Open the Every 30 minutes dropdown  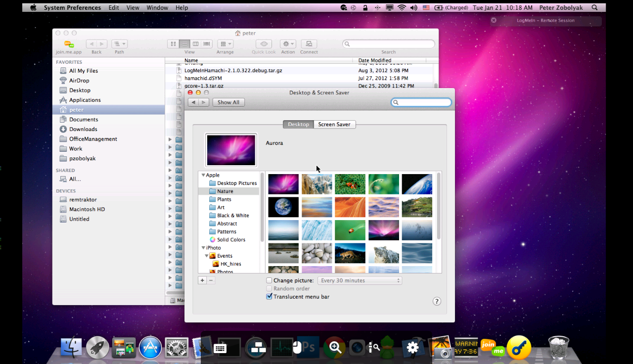pos(360,280)
